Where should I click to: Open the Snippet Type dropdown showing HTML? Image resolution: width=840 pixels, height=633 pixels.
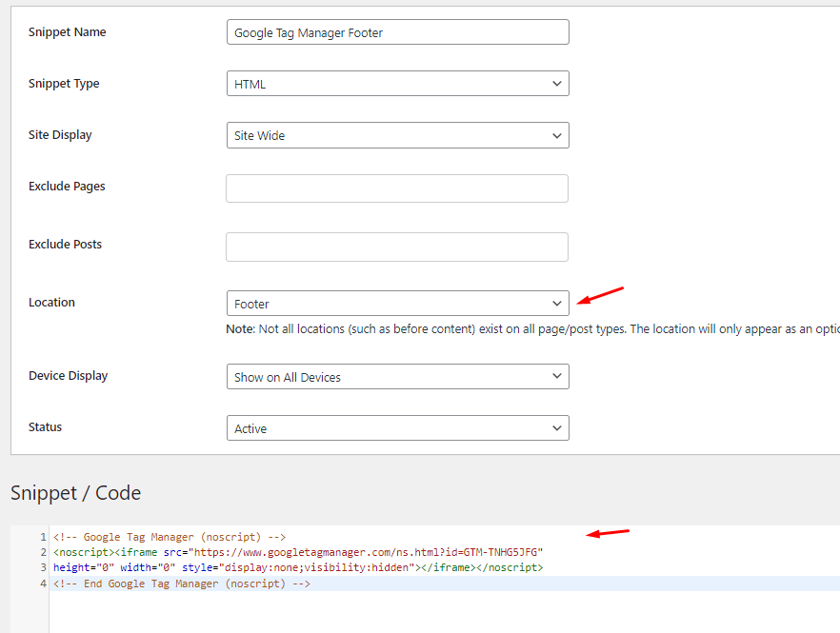point(397,84)
